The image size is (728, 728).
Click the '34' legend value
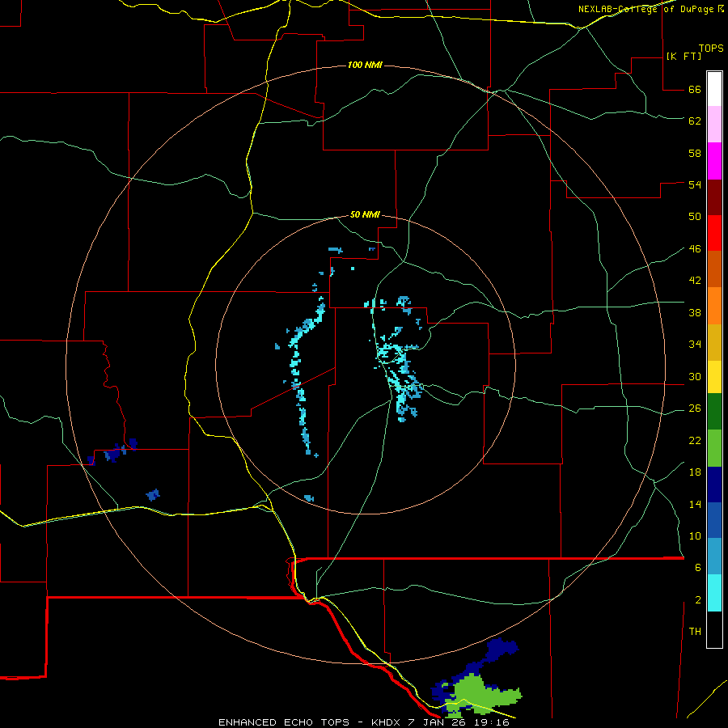point(695,345)
